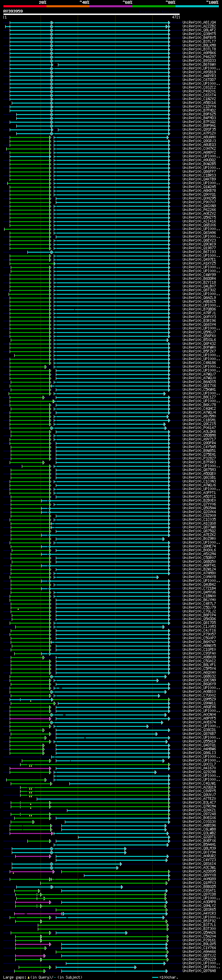Select the UniRef100_A8BS96 label

tap(199, 825)
